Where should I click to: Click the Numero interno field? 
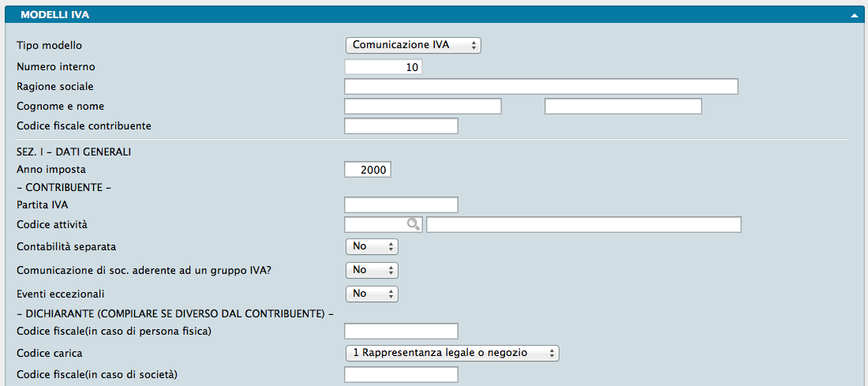point(383,67)
